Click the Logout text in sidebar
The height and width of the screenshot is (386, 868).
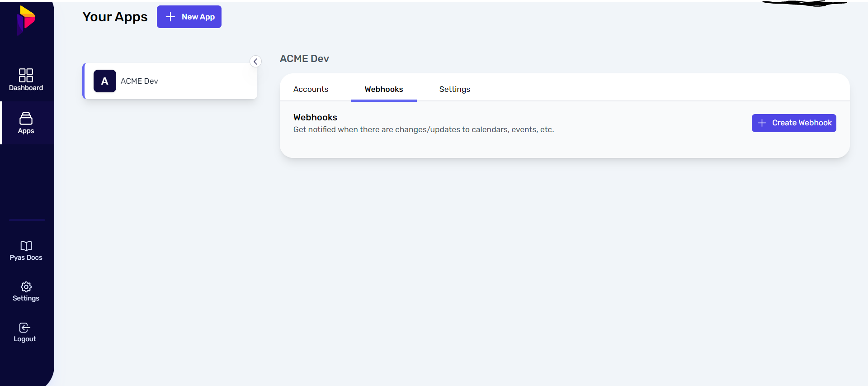(25, 339)
